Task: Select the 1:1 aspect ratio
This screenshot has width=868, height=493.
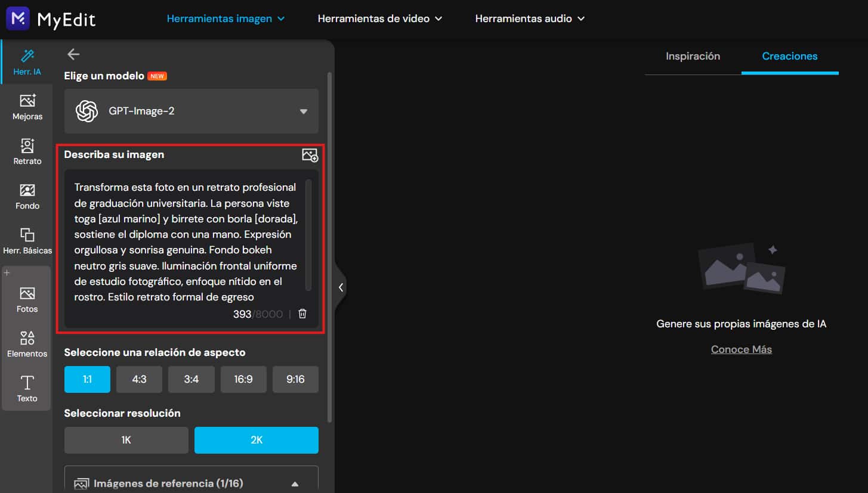Action: pos(87,379)
